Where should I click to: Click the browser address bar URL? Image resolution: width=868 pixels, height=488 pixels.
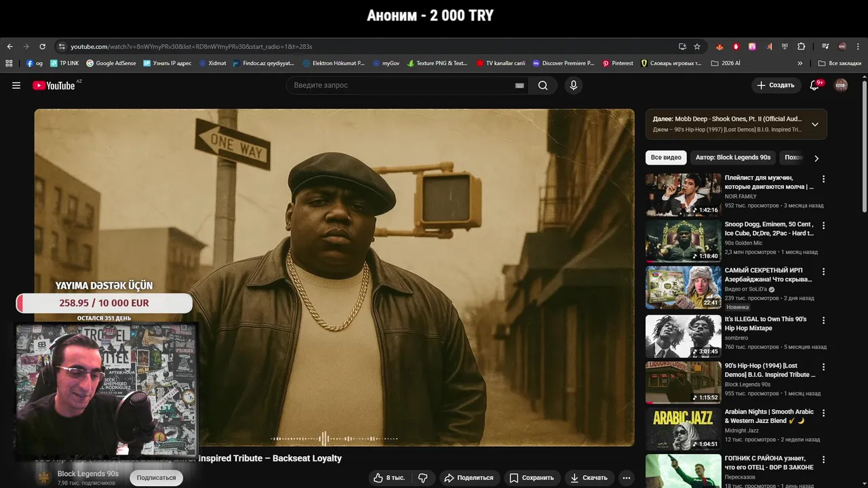pos(191,46)
